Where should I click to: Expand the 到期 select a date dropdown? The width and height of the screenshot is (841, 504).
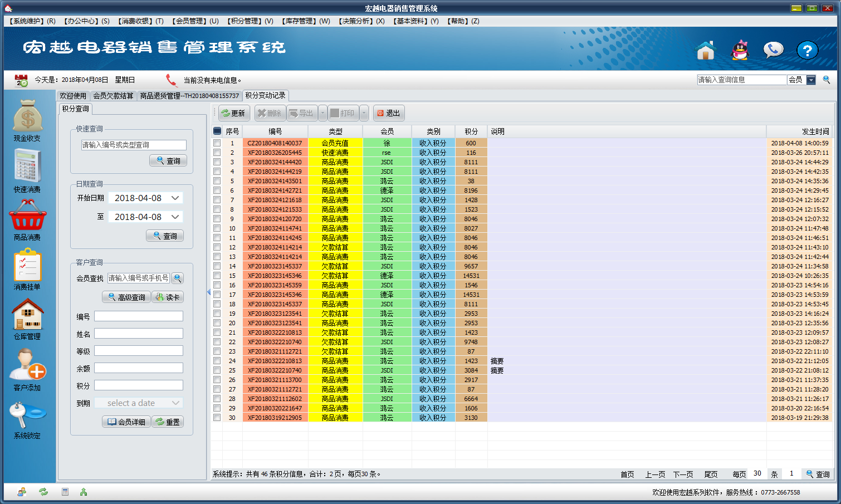(x=175, y=403)
